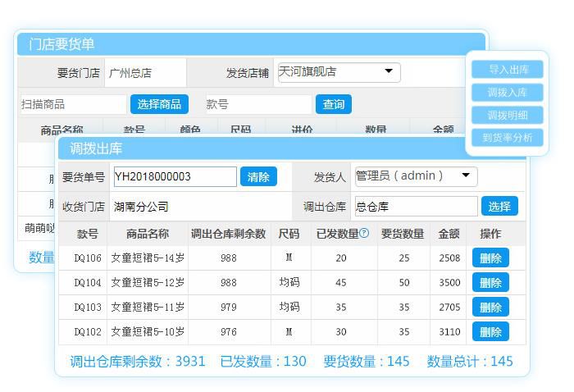
Task: Remove the DQ102 item with 删除
Action: pyautogui.click(x=490, y=331)
